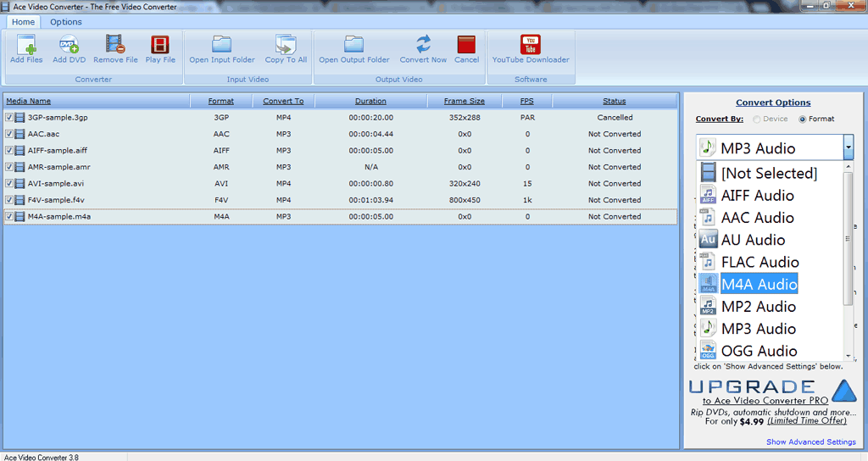Open the Show Advanced Settings link
This screenshot has height=461, width=868.
pos(811,442)
